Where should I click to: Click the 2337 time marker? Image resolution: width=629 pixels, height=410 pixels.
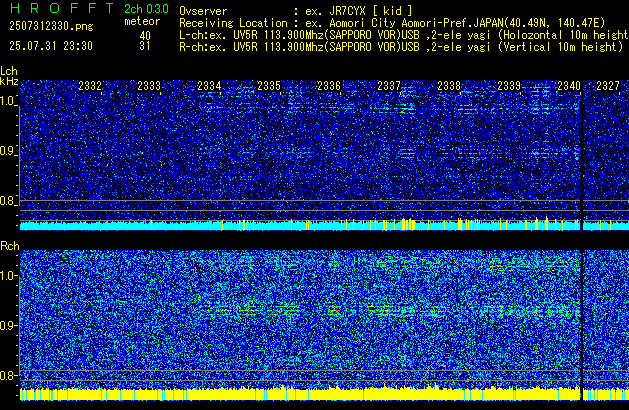[x=389, y=86]
